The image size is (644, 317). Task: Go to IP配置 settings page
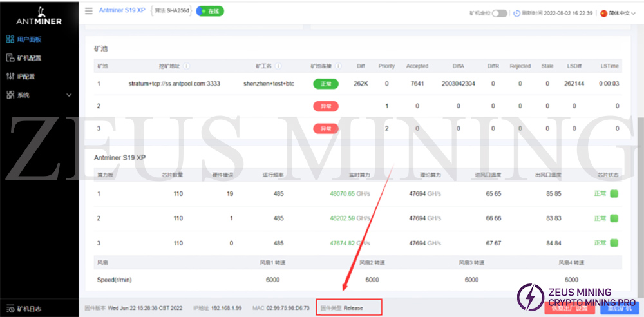tap(26, 77)
